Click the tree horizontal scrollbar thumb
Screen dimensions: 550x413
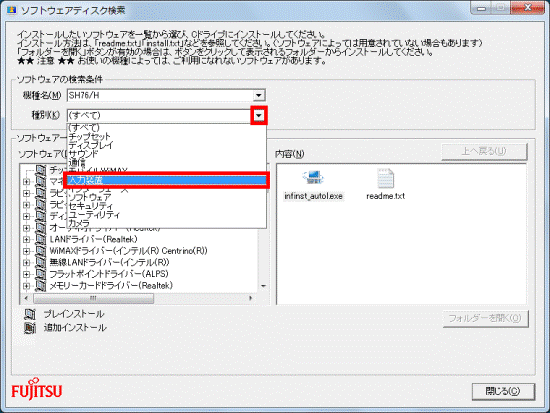pyautogui.click(x=93, y=298)
